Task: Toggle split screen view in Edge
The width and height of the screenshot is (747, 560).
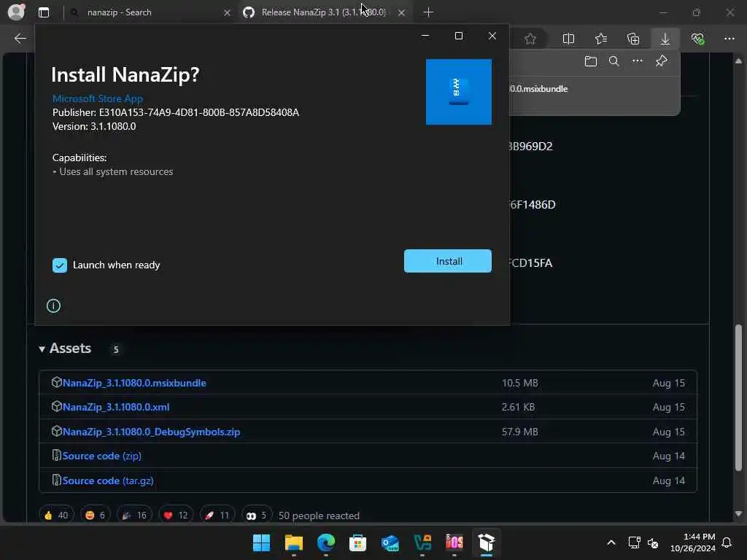Action: (568, 39)
